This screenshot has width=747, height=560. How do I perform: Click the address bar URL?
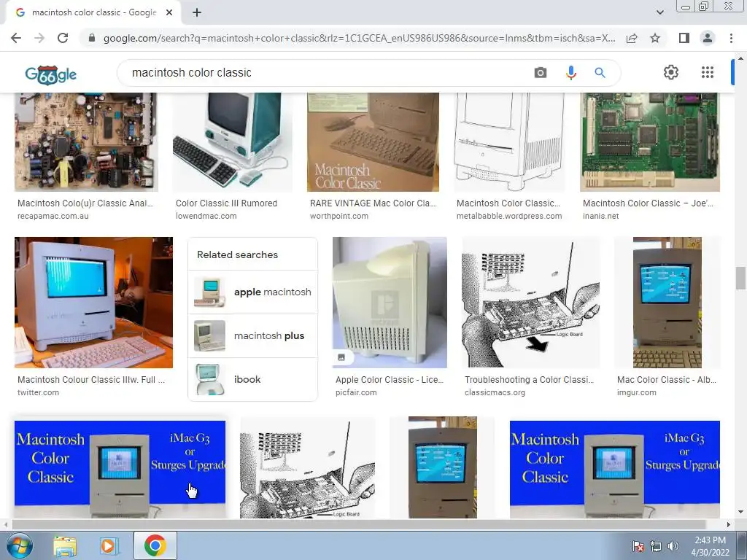point(359,38)
